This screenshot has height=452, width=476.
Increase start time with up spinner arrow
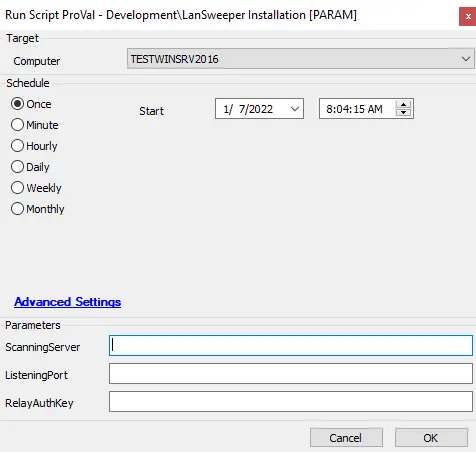[x=404, y=105]
